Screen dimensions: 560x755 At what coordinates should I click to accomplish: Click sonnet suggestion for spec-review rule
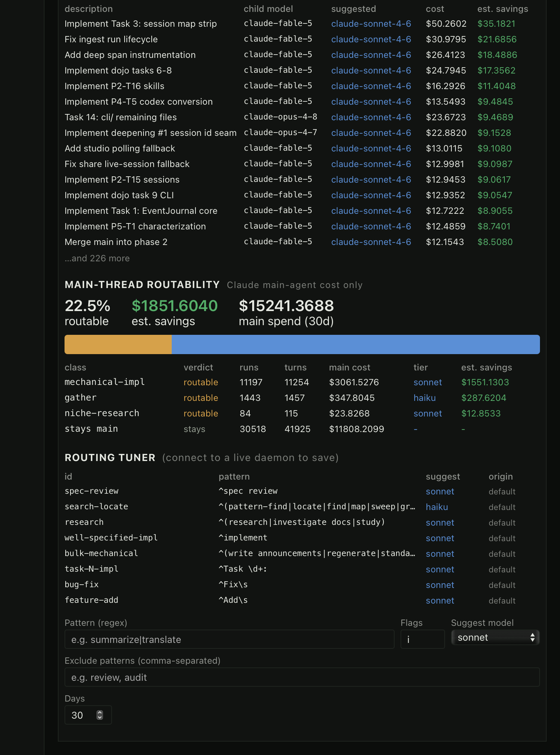(440, 491)
